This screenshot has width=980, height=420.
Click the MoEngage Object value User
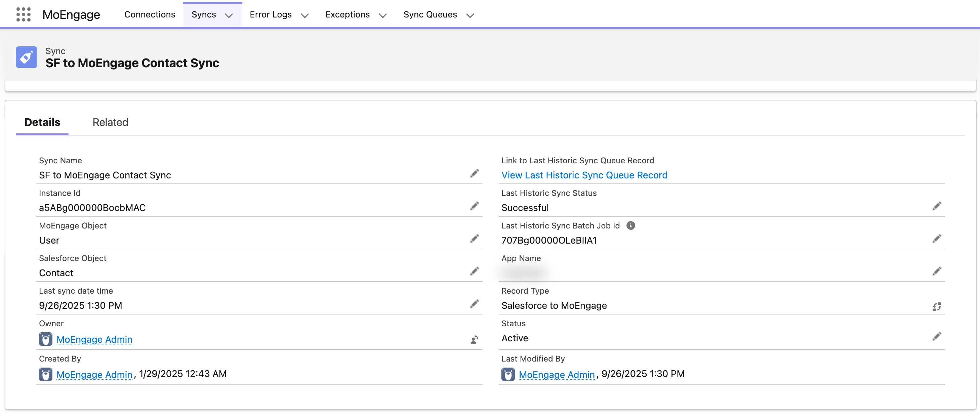click(x=49, y=240)
